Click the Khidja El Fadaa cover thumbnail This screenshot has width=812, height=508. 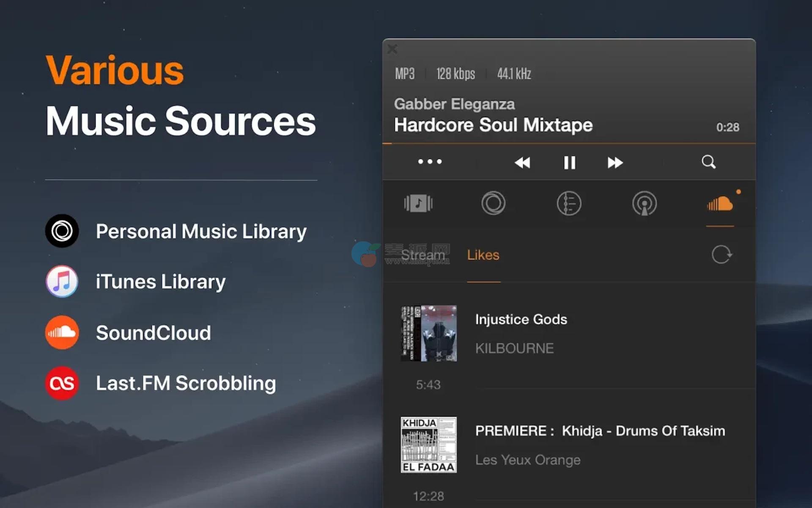[x=428, y=444]
